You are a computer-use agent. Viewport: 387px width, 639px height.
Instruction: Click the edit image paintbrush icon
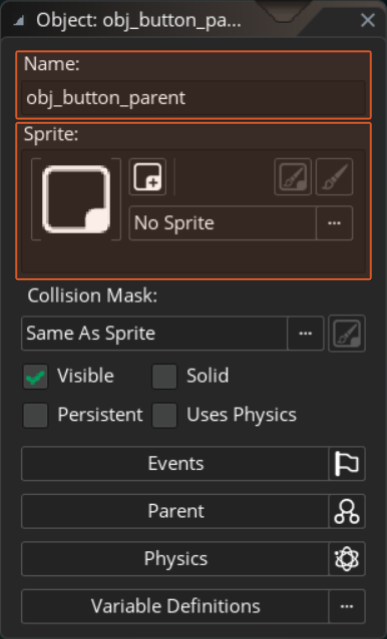[x=334, y=177]
